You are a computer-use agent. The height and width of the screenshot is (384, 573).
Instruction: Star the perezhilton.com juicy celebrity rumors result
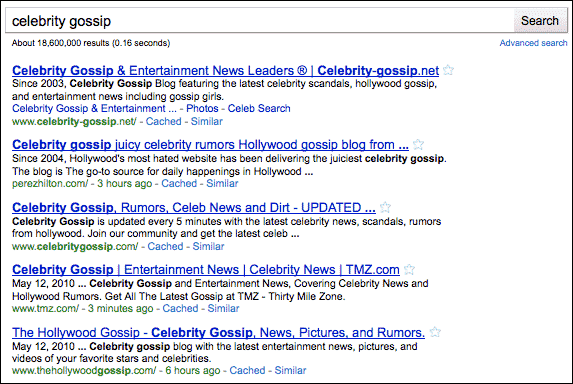click(418, 144)
